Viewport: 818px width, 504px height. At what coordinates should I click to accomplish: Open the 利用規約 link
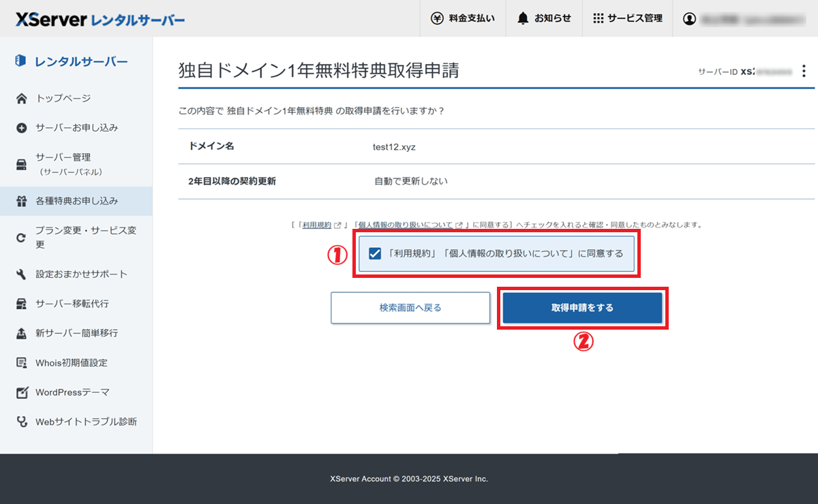[319, 224]
